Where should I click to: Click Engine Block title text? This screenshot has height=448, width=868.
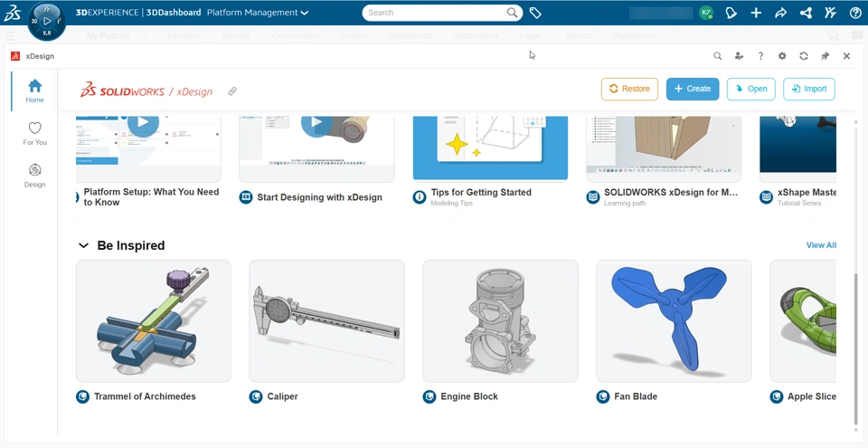pos(469,397)
